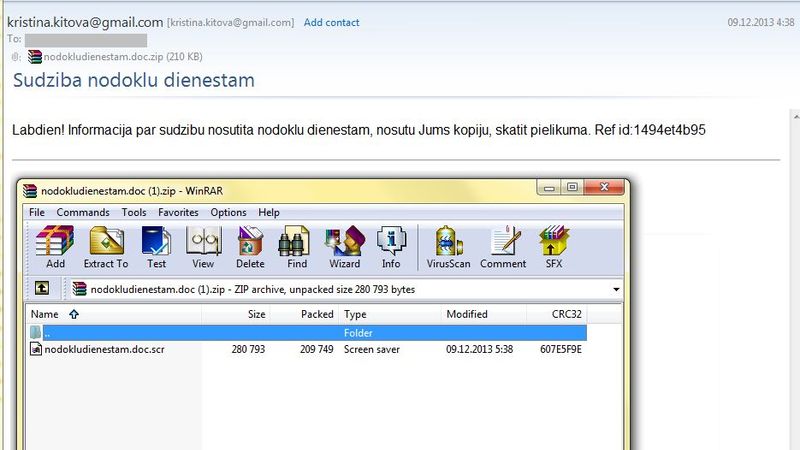Click the Extract To toolbar icon
The image size is (800, 450).
click(106, 247)
